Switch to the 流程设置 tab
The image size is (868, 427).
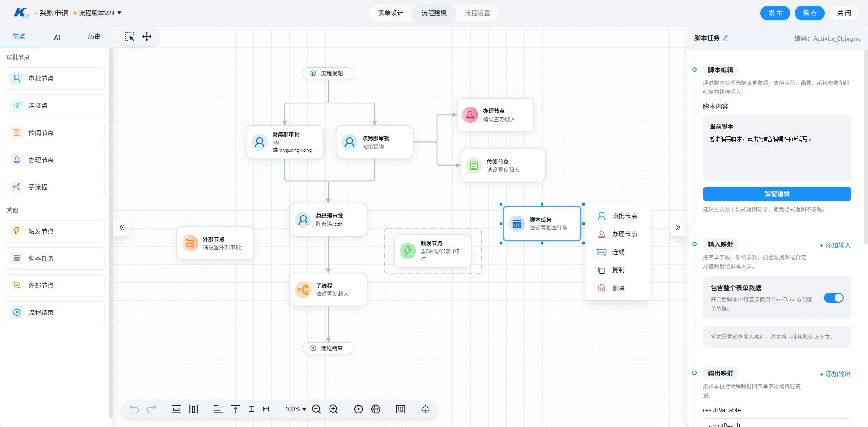477,14
